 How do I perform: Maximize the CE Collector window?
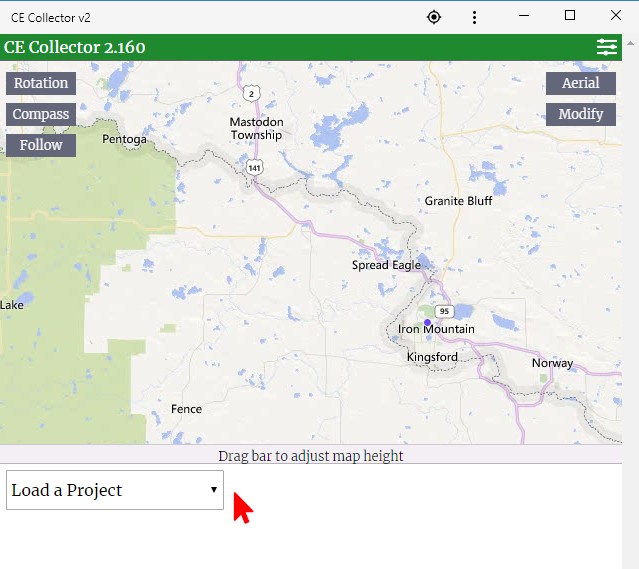[570, 16]
